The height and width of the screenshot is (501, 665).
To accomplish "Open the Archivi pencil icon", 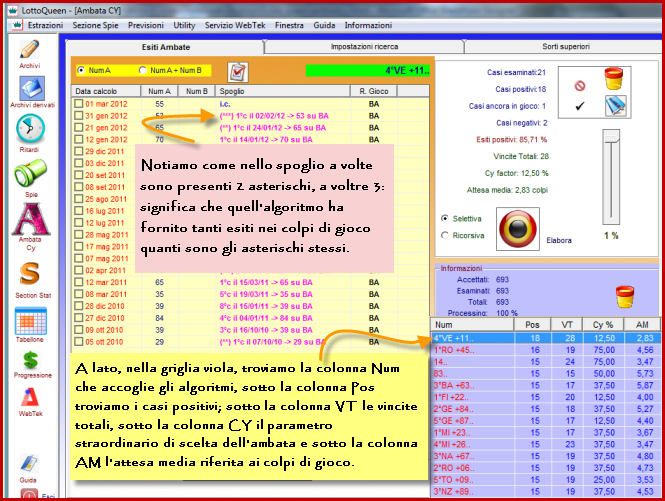I will 29,50.
